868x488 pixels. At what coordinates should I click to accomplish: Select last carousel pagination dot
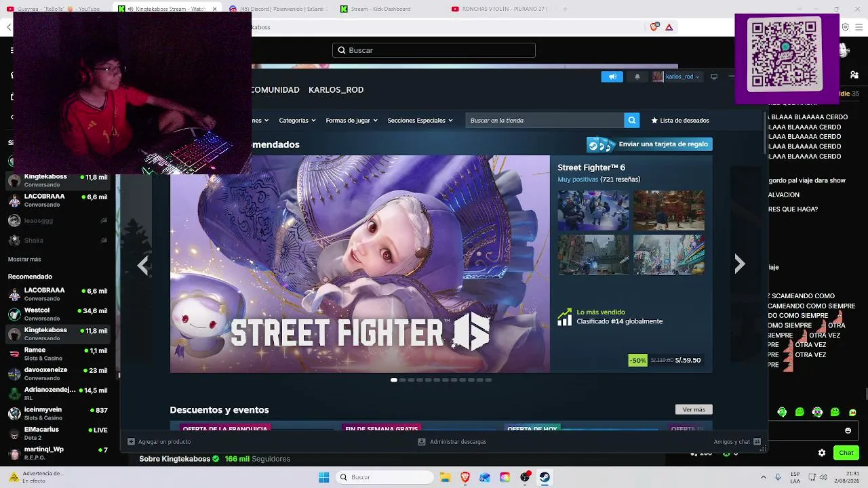488,380
